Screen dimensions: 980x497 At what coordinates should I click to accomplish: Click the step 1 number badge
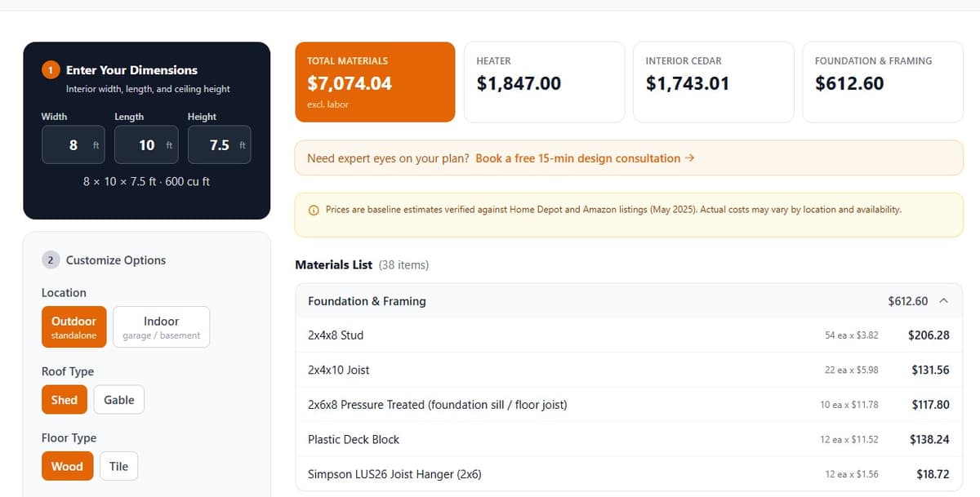pos(50,70)
